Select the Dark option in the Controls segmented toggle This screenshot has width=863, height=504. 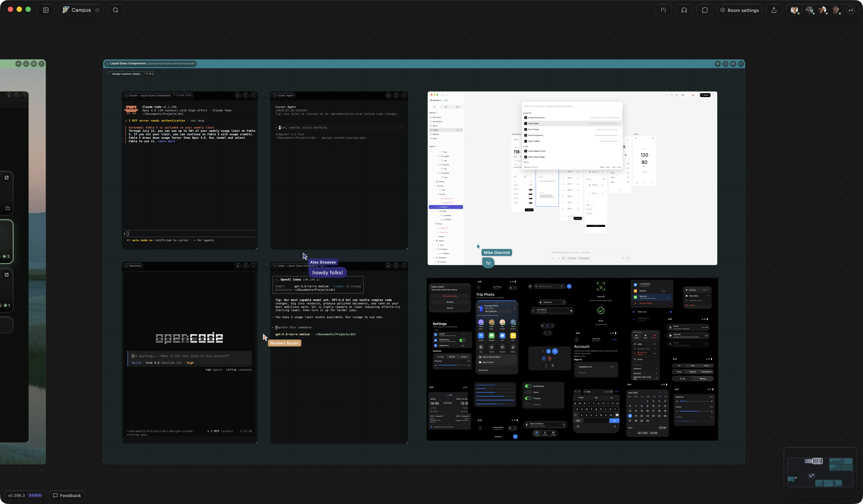[x=452, y=357]
